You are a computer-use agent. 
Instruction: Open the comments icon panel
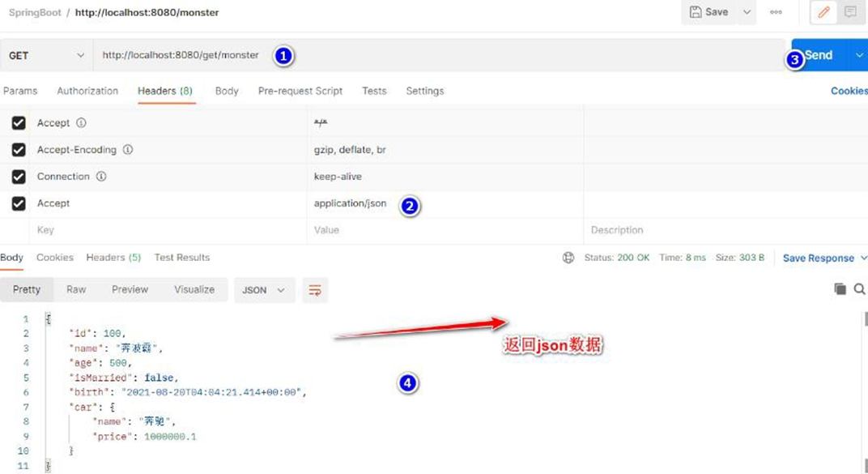[850, 12]
